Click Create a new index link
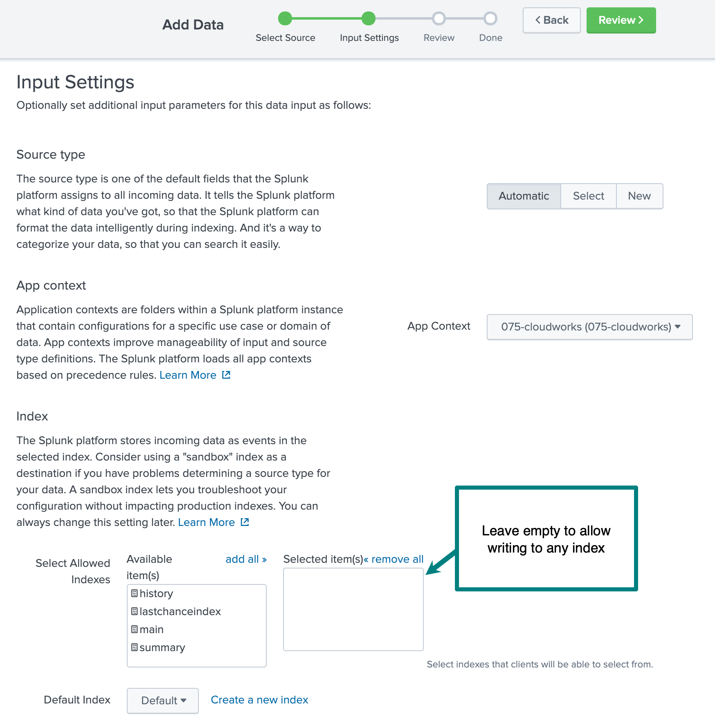 click(x=259, y=700)
